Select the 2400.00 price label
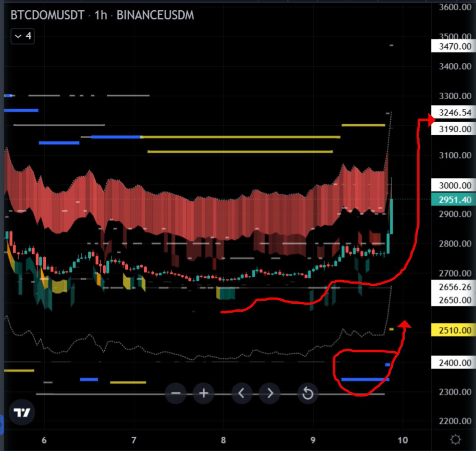 pos(453,362)
